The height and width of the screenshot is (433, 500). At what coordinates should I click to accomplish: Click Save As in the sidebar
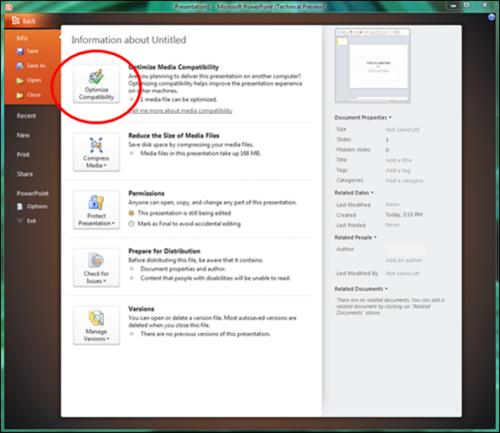coord(31,66)
